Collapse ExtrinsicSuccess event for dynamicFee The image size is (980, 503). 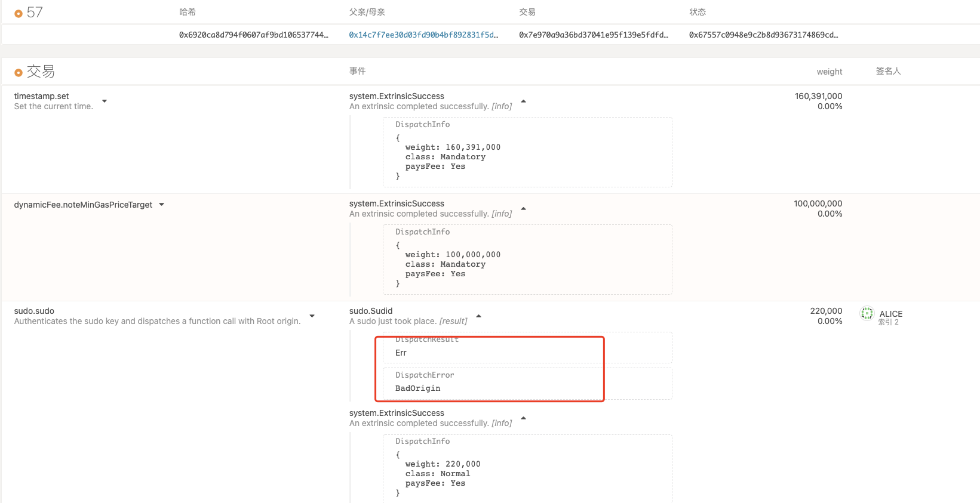coord(524,209)
